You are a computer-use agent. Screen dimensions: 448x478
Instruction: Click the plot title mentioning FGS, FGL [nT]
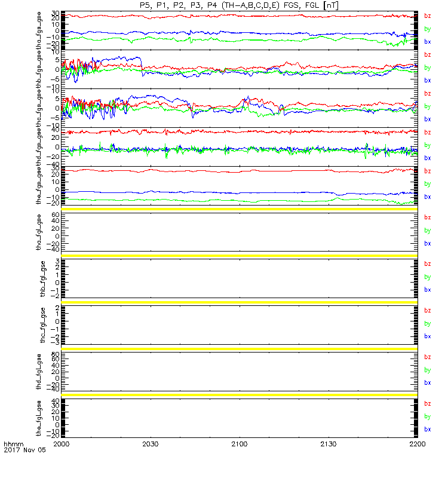(239, 5)
